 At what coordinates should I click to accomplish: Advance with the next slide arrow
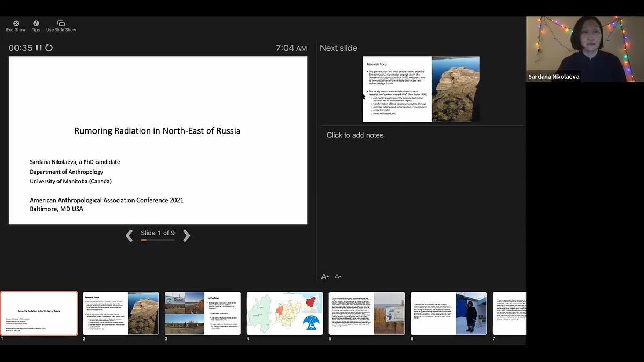(186, 235)
